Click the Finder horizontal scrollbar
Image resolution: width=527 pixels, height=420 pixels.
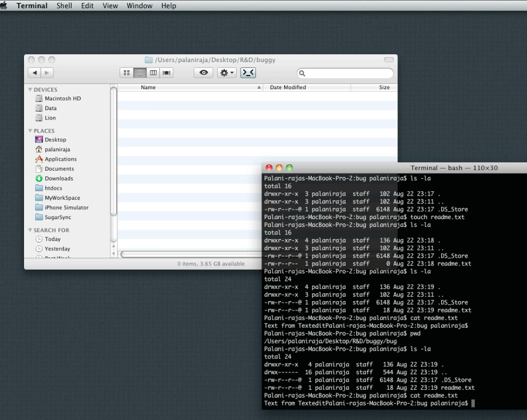click(191, 254)
